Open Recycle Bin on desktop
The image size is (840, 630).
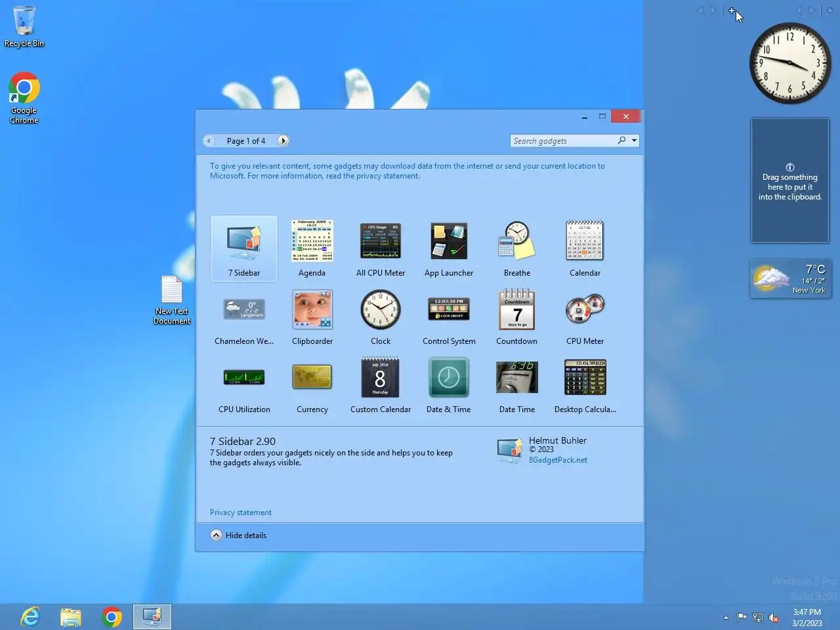tap(24, 26)
